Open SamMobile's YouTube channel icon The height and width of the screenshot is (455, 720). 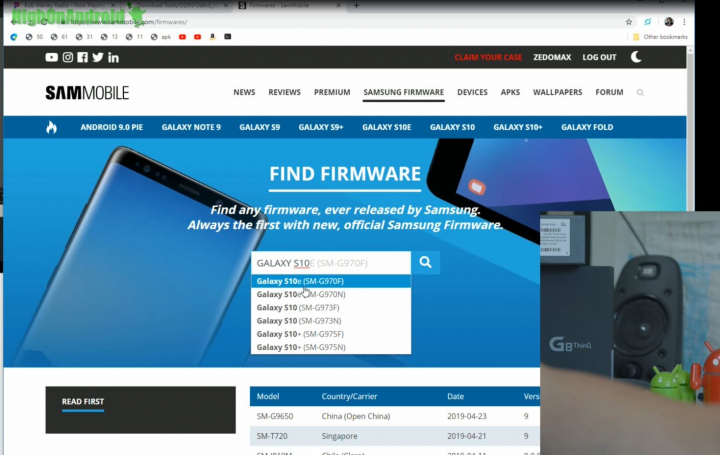pos(51,57)
